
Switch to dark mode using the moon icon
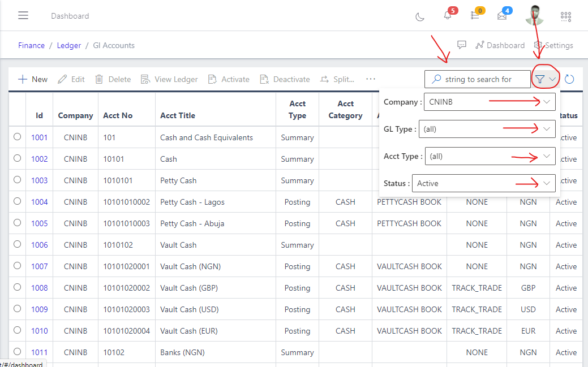click(x=419, y=18)
